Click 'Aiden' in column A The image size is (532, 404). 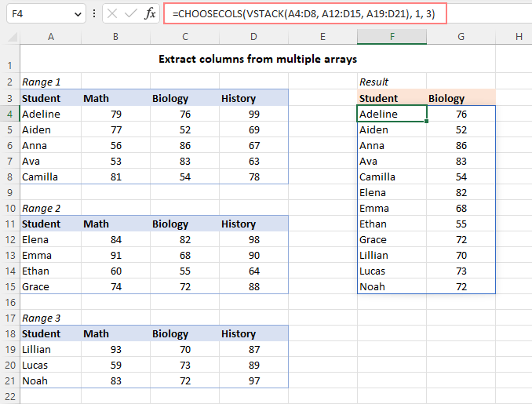[x=50, y=129]
